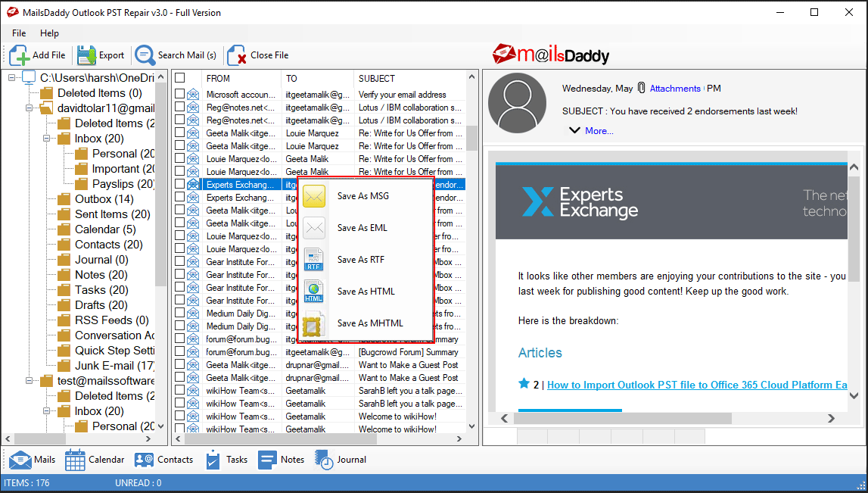
Task: Check the first Gear Institute row checkbox
Action: (179, 261)
